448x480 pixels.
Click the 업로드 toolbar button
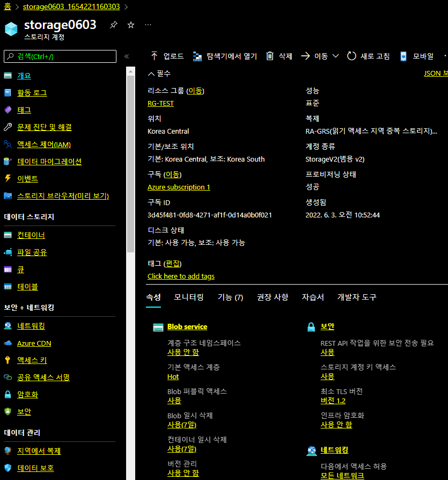click(x=167, y=56)
